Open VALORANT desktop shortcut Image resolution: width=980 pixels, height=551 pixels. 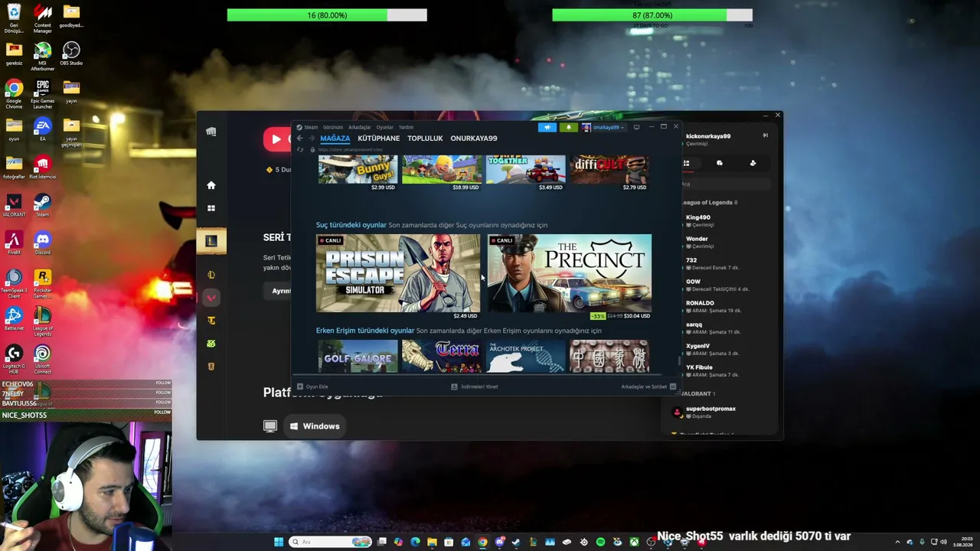point(14,205)
